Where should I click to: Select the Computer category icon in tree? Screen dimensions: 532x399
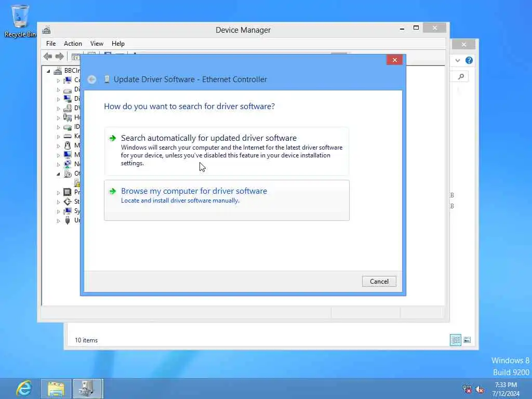(x=68, y=80)
